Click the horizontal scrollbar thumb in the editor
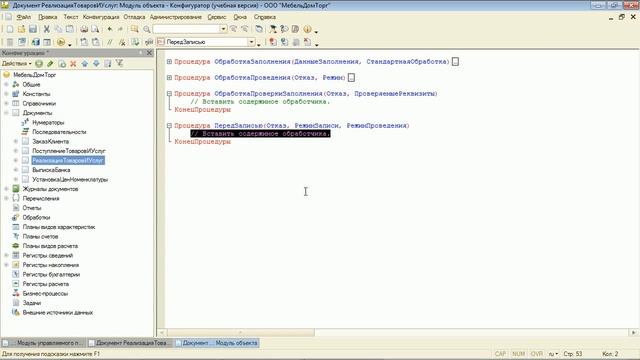The width and height of the screenshot is (640, 360). (x=240, y=333)
